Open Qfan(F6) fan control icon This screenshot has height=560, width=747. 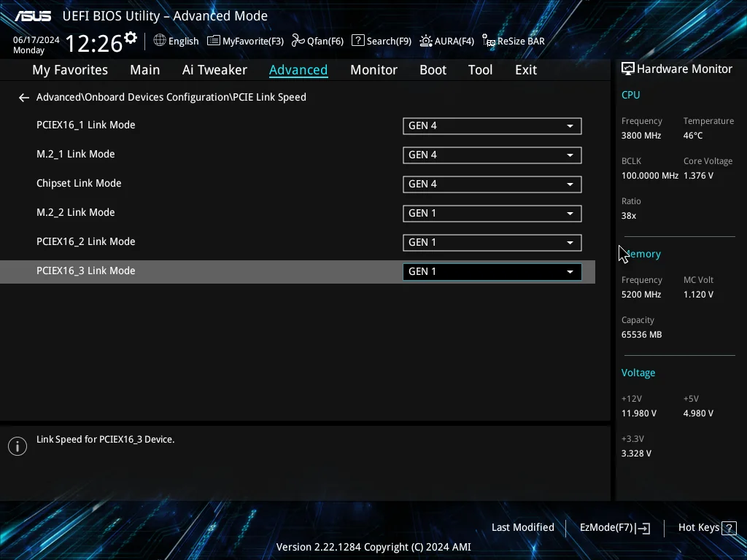coord(298,41)
